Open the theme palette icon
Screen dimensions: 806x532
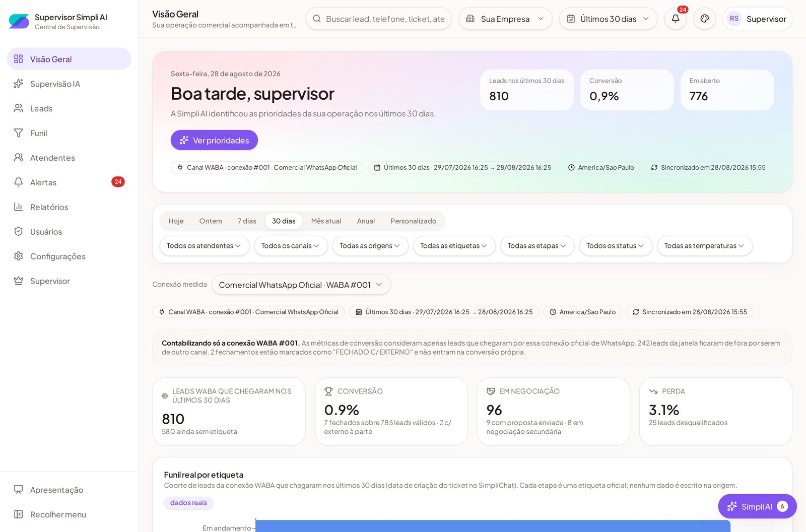coord(705,19)
